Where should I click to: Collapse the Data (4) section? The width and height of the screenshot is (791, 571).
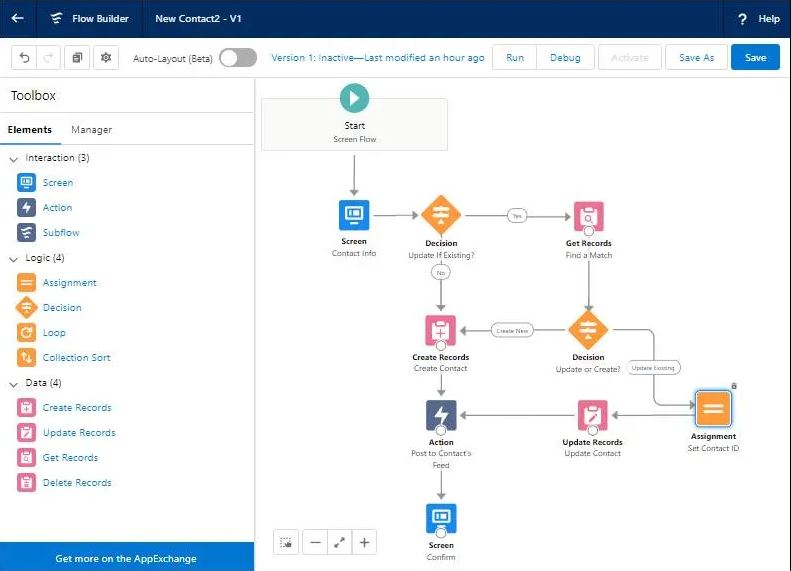pos(14,384)
